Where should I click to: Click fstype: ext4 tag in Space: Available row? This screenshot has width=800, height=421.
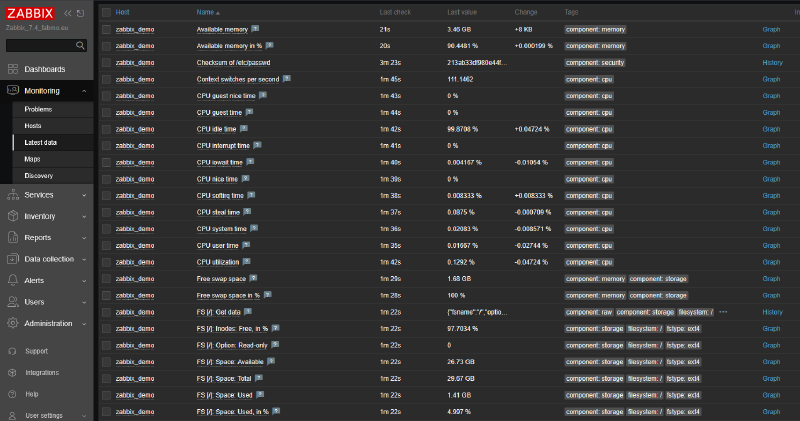click(683, 362)
